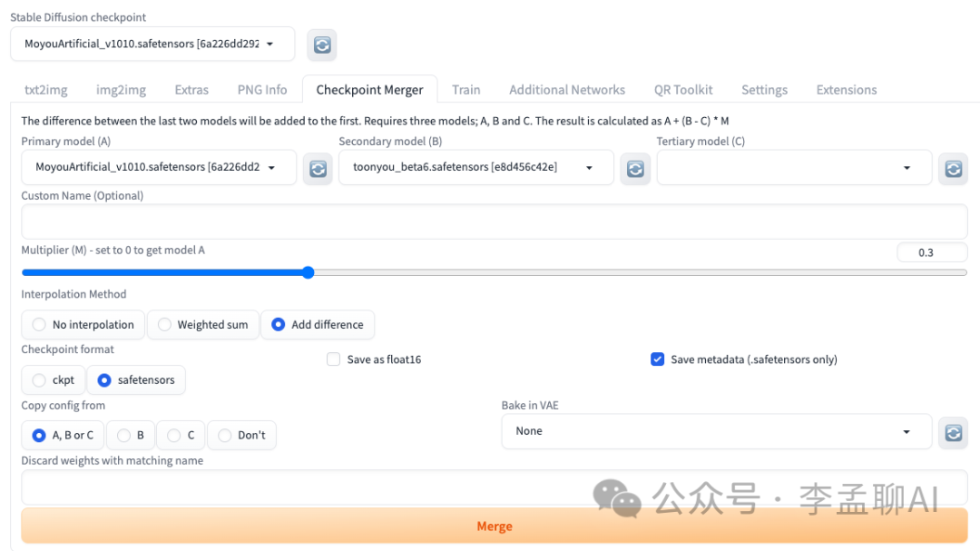Image resolution: width=980 pixels, height=551 pixels.
Task: Choose safetensors checkpoint format
Action: point(136,379)
